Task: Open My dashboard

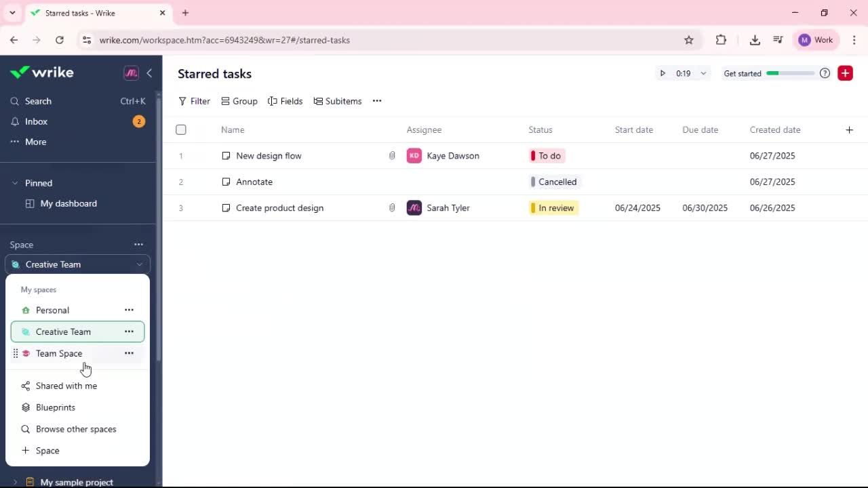Action: tap(68, 203)
